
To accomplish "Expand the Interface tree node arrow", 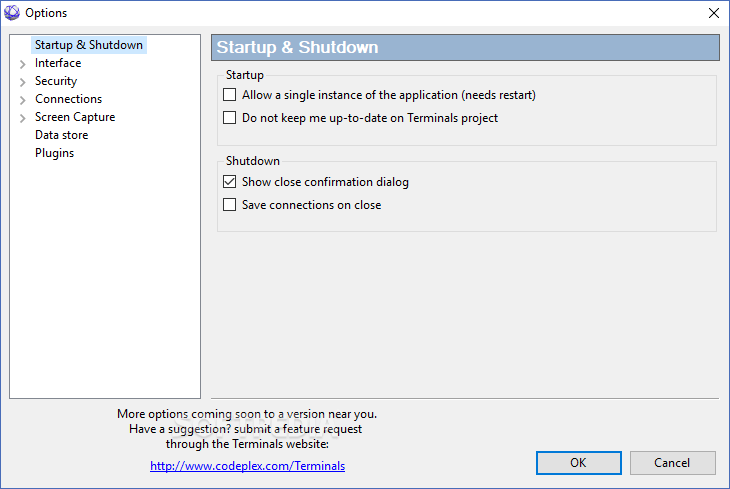I will click(22, 64).
